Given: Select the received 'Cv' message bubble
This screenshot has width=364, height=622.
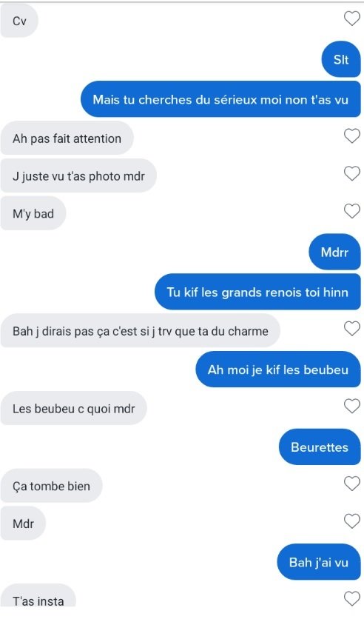Looking at the screenshot, I should [19, 21].
